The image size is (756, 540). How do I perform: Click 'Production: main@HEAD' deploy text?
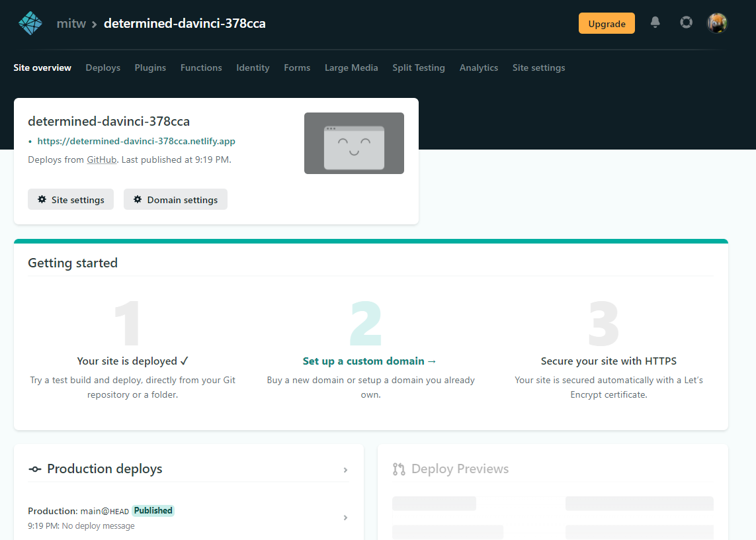[78, 511]
